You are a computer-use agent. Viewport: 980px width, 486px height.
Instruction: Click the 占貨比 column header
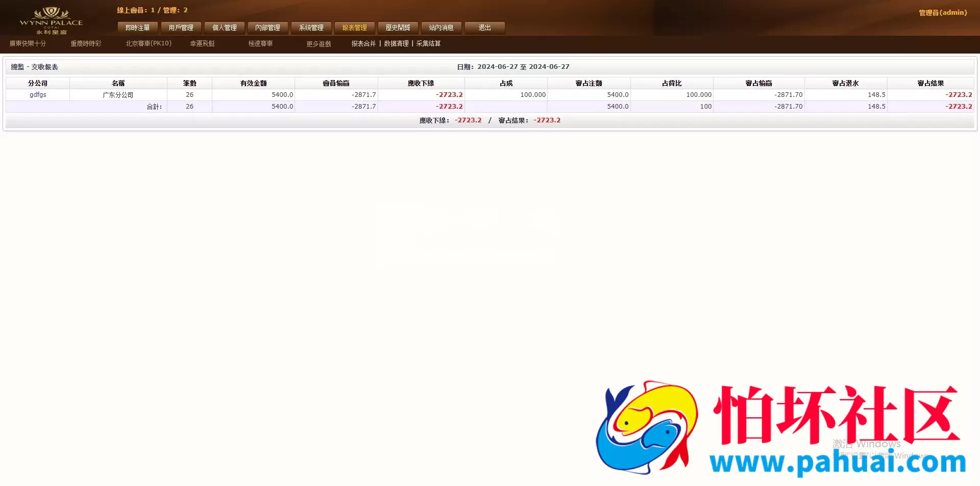pyautogui.click(x=672, y=83)
